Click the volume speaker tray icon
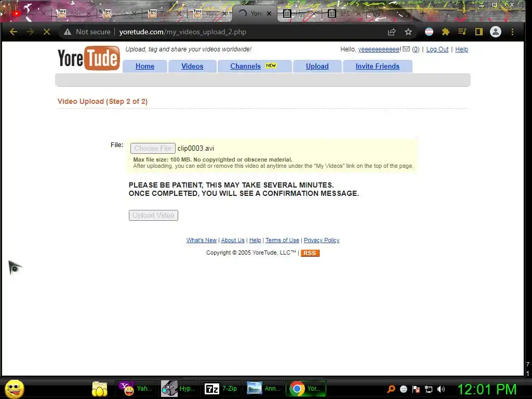 [x=441, y=389]
